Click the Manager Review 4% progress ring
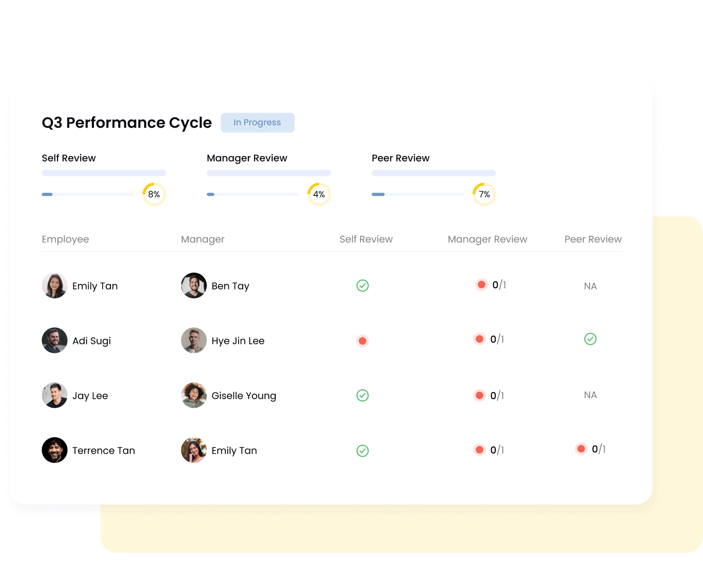Image resolution: width=703 pixels, height=588 pixels. coord(319,194)
